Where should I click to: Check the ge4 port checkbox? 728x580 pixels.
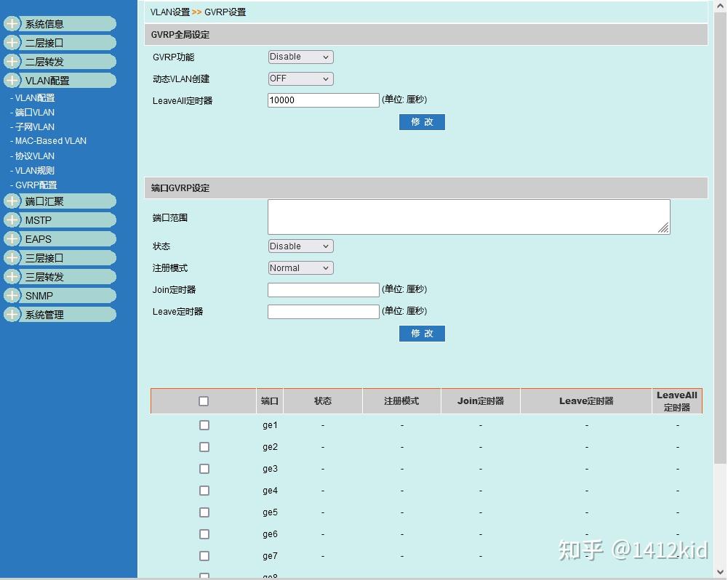click(x=204, y=491)
